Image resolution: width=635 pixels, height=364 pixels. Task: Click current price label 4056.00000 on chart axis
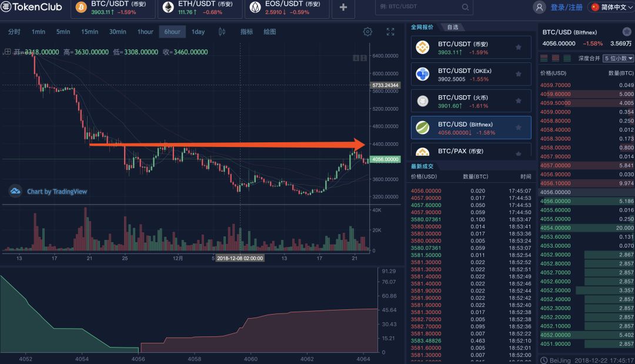coord(385,159)
